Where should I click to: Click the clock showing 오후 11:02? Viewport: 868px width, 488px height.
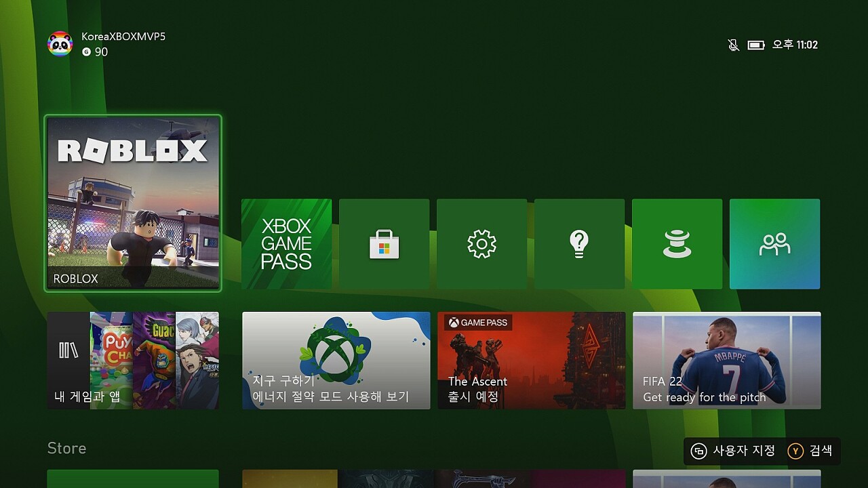(x=795, y=45)
